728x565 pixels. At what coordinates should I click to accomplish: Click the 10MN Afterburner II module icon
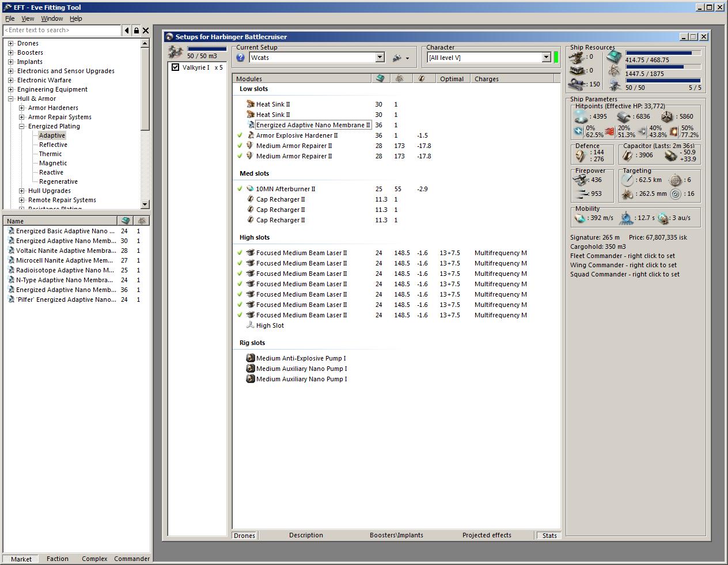pyautogui.click(x=250, y=189)
